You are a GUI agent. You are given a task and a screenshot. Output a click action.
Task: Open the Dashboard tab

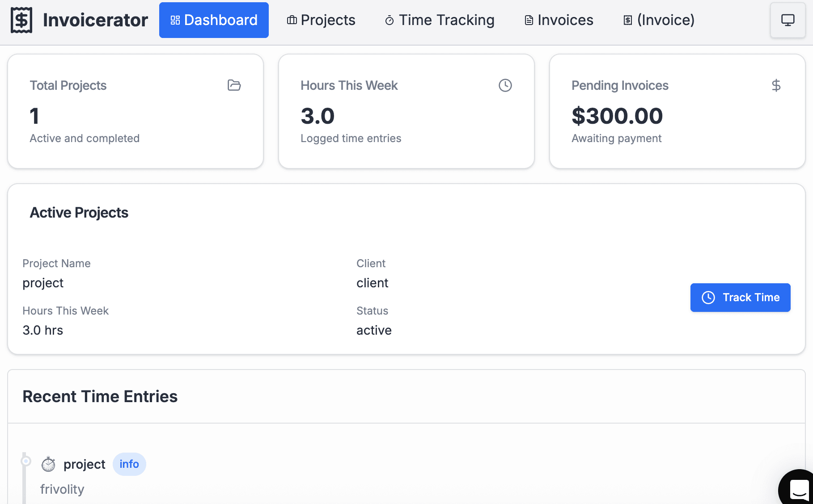[214, 20]
